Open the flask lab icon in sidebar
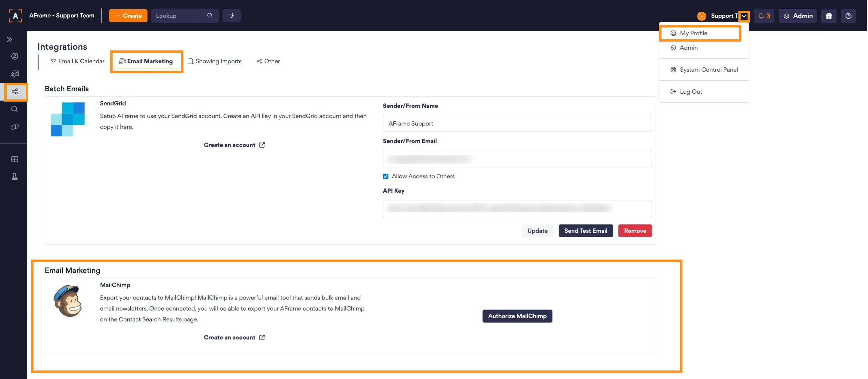868x379 pixels. pos(14,176)
